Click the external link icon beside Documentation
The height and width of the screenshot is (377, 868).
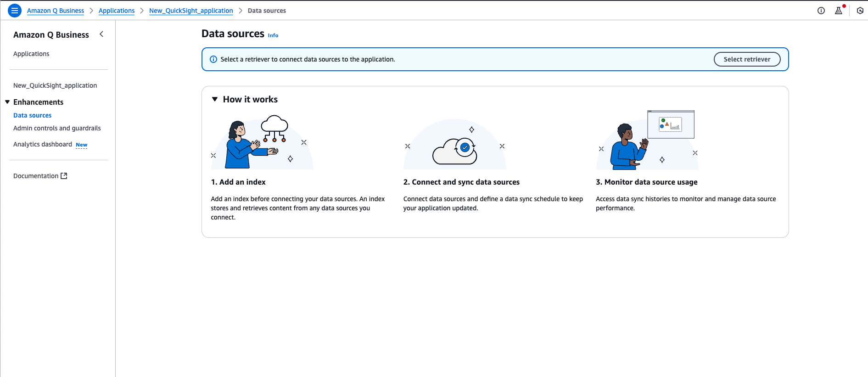click(64, 176)
